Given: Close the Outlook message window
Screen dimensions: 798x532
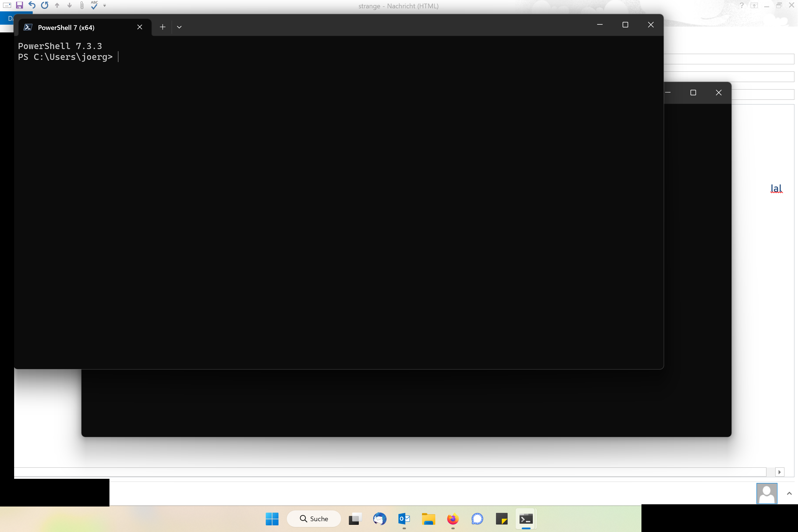Looking at the screenshot, I should pos(792,6).
